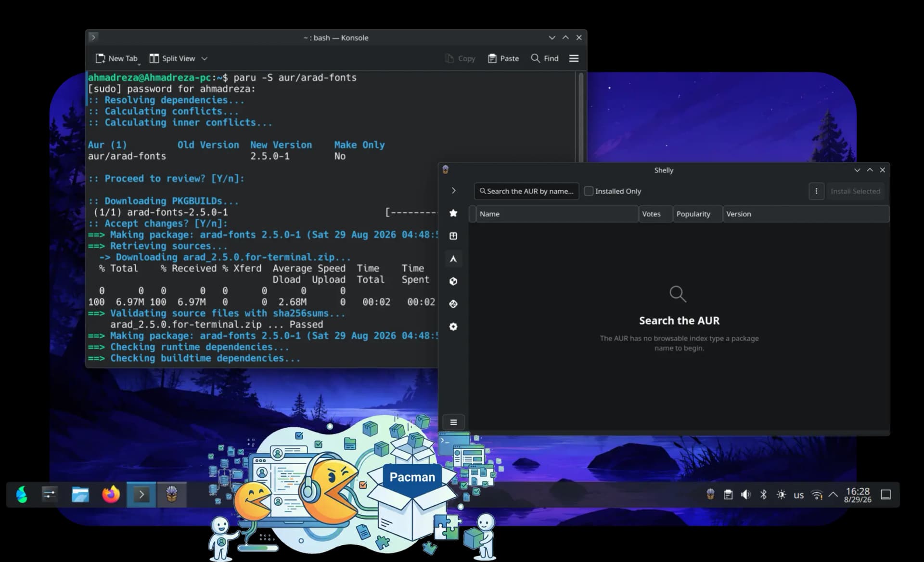Open the file manager from the taskbar
This screenshot has width=924, height=562.
[80, 495]
